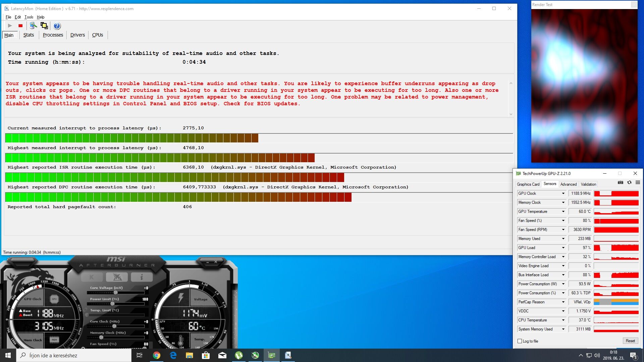
Task: Click the LatencyMon analyzer magnifier toolbar icon
Action: coord(33,25)
